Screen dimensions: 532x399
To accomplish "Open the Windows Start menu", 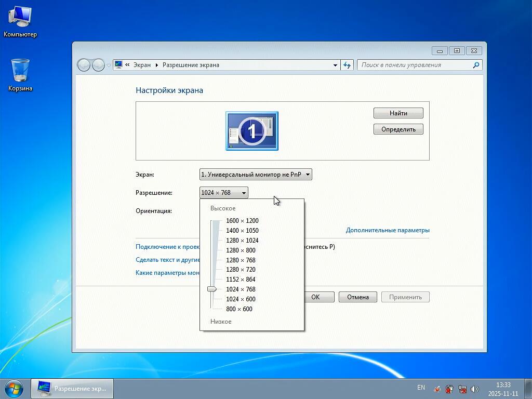I will click(14, 388).
